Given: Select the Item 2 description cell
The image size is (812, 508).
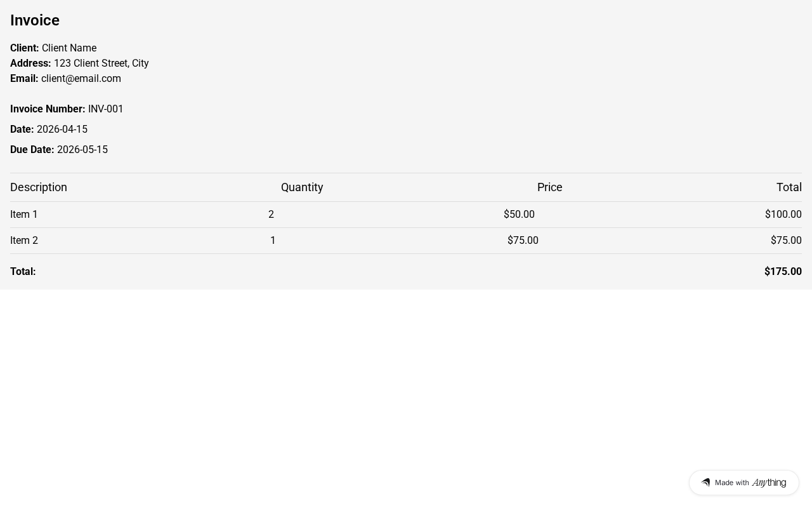Looking at the screenshot, I should click(24, 241).
